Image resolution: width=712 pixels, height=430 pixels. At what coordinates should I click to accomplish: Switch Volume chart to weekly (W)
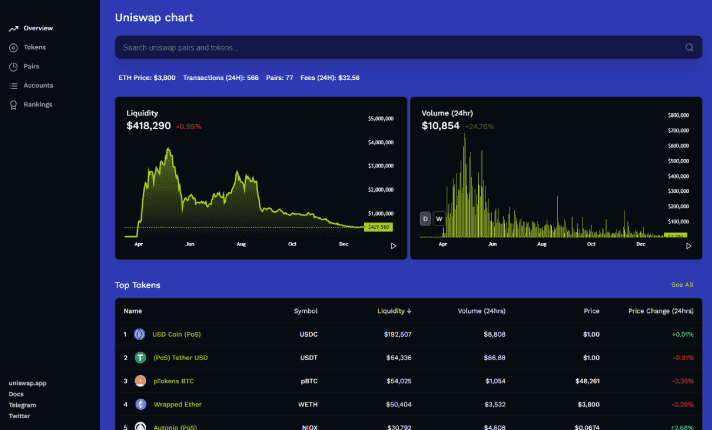(439, 218)
